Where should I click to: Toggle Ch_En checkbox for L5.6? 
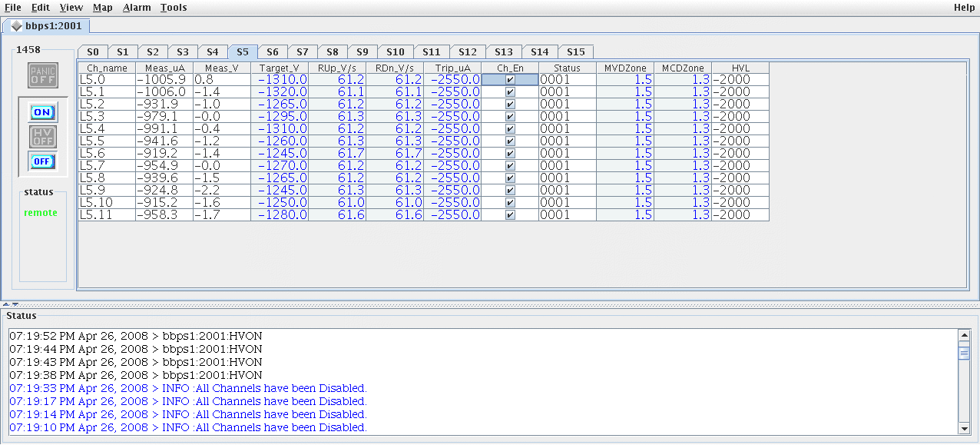coord(510,154)
